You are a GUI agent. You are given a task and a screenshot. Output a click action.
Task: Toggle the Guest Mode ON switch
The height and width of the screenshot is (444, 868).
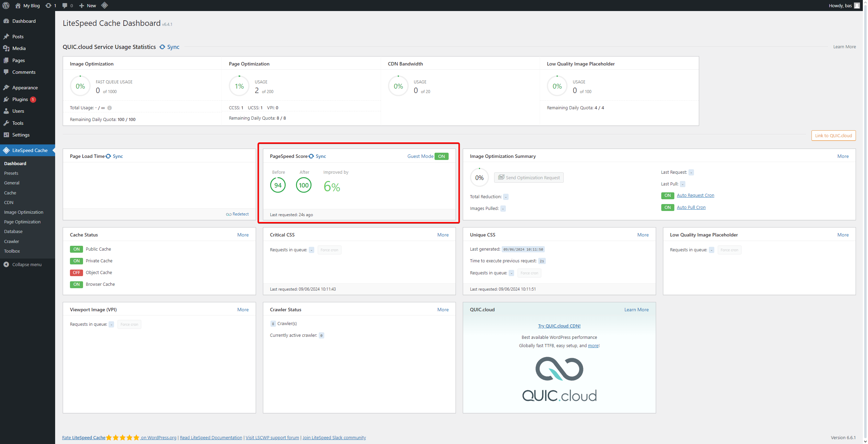(441, 156)
